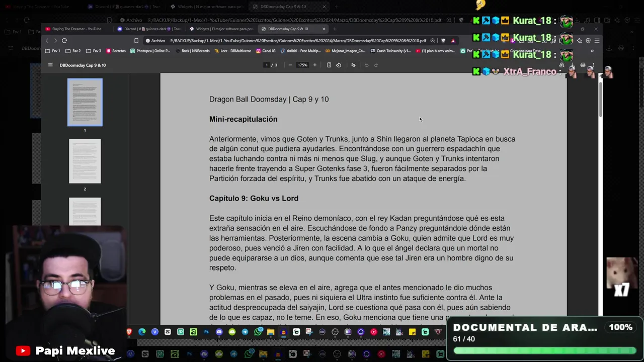Open a new browser tab
The width and height of the screenshot is (644, 362).
pos(335,29)
